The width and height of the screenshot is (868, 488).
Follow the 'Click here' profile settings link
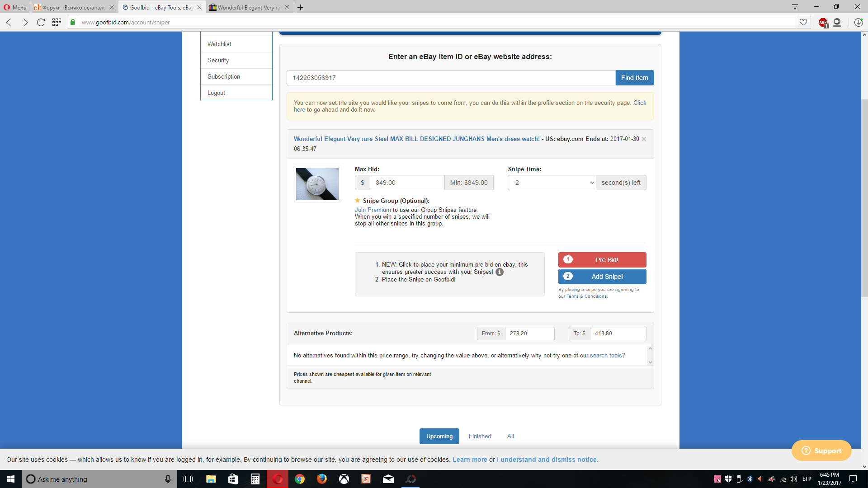pos(639,103)
